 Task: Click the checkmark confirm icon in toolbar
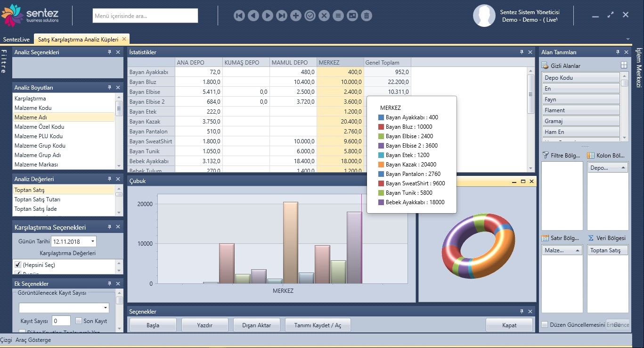(x=310, y=16)
